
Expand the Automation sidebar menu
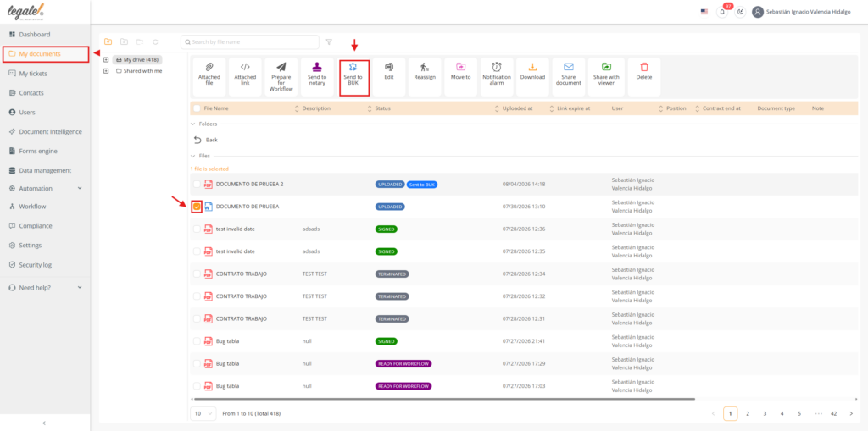coord(46,188)
